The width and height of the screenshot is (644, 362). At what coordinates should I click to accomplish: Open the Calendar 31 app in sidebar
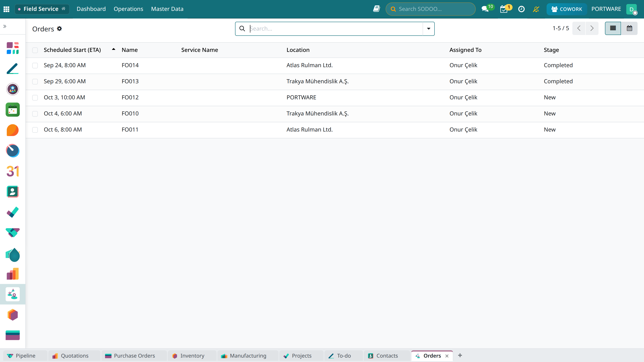pyautogui.click(x=12, y=171)
